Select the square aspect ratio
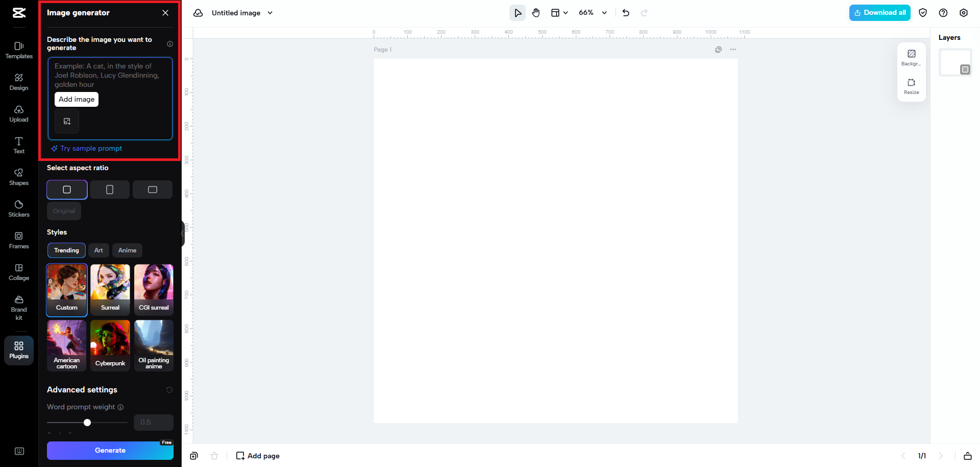This screenshot has width=980, height=467. click(67, 190)
